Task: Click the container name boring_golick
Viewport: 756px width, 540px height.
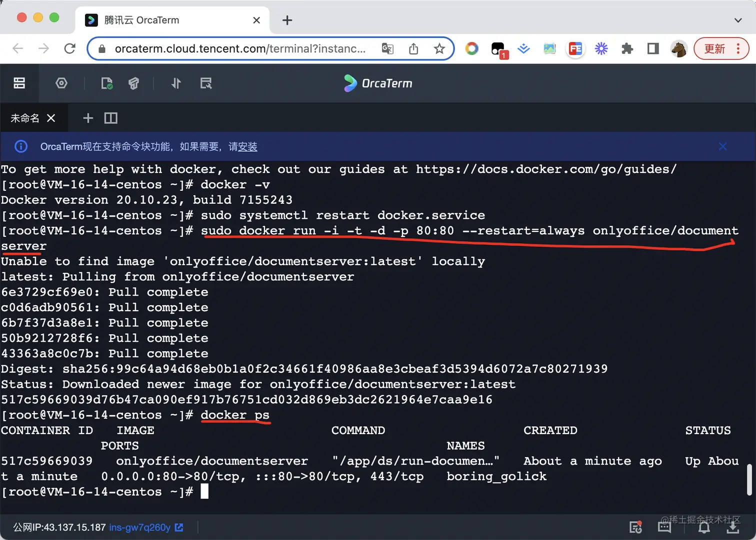Action: (496, 477)
